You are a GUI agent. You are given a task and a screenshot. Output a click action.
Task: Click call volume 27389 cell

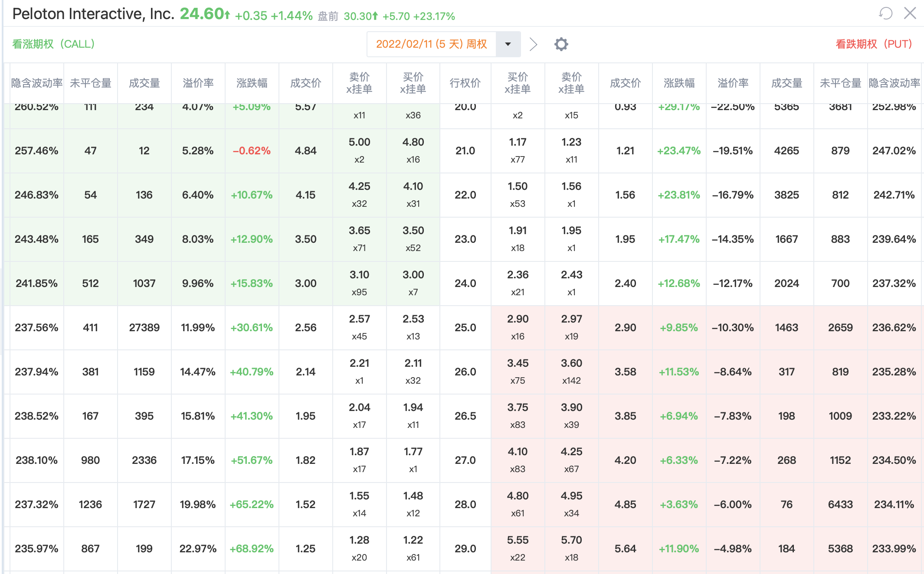click(x=144, y=327)
